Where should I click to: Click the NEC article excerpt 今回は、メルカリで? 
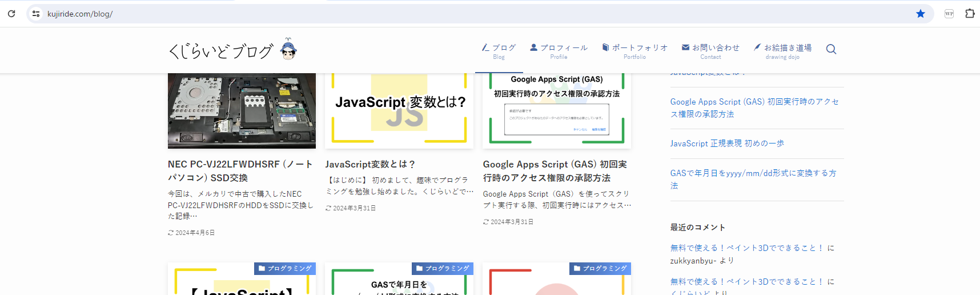(240, 205)
